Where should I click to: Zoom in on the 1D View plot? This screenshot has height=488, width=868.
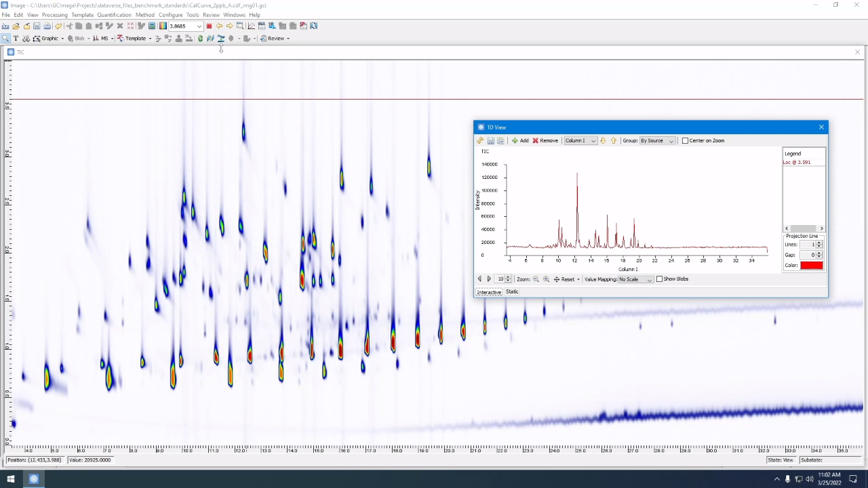tap(546, 279)
